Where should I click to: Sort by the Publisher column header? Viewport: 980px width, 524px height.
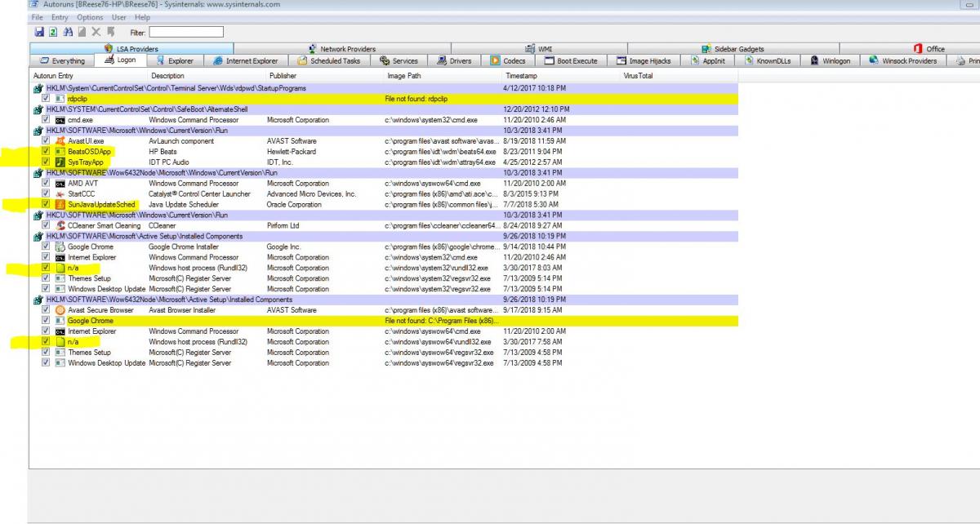pos(325,76)
